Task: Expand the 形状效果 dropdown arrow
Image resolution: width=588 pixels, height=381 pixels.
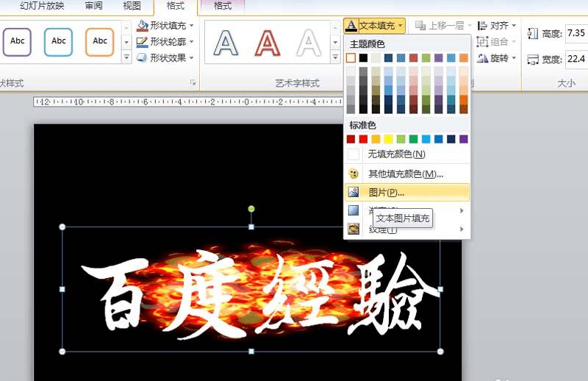Action: coord(192,58)
